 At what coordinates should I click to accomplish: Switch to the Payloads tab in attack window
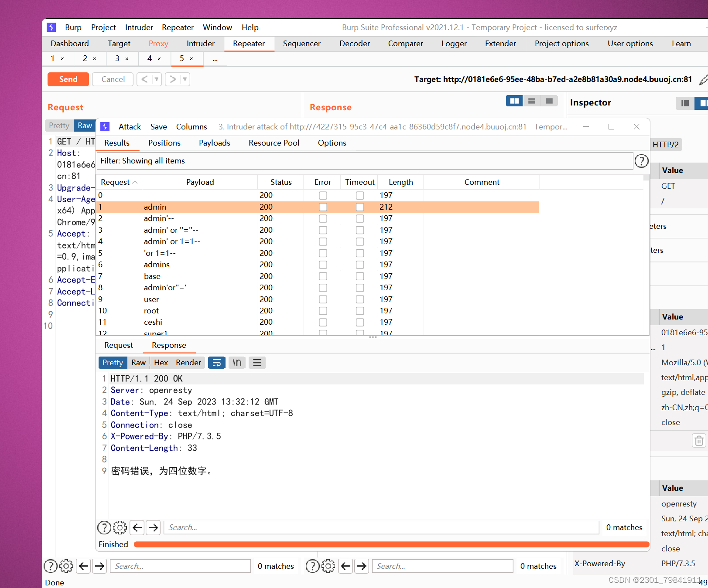[x=214, y=143]
